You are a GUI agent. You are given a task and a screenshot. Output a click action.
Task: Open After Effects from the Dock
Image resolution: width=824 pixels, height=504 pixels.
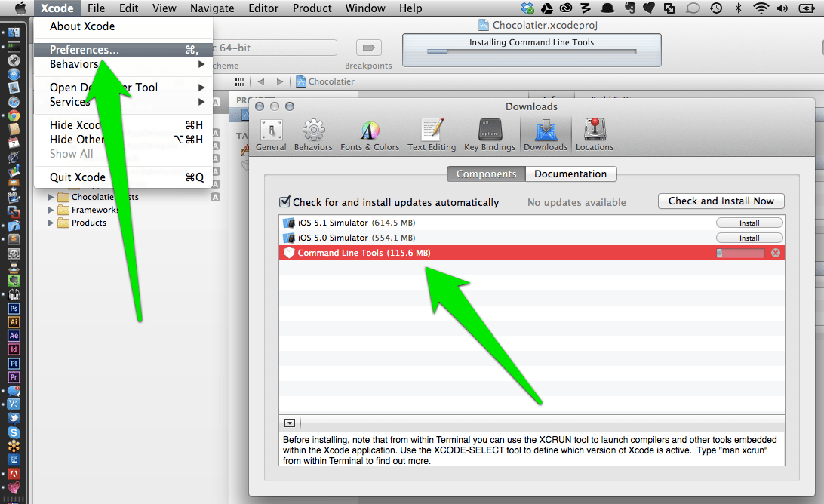pos(14,336)
